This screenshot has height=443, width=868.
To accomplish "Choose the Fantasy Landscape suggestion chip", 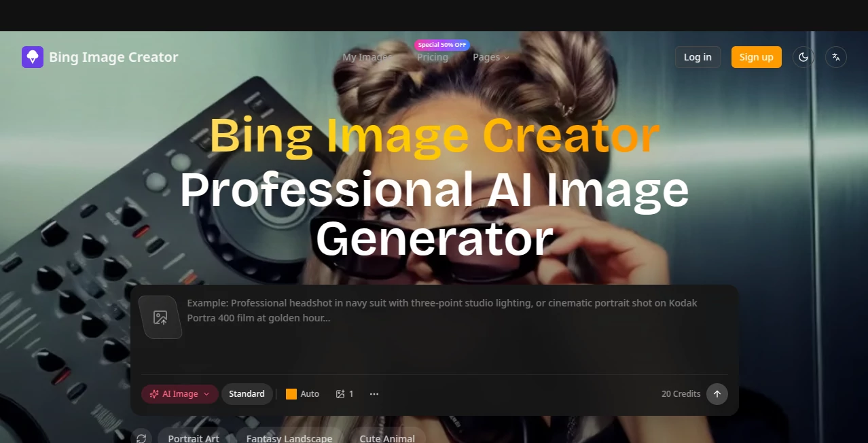I will click(289, 438).
